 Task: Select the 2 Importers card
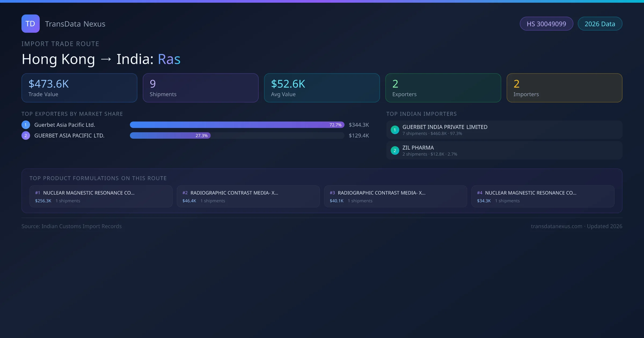(x=564, y=88)
